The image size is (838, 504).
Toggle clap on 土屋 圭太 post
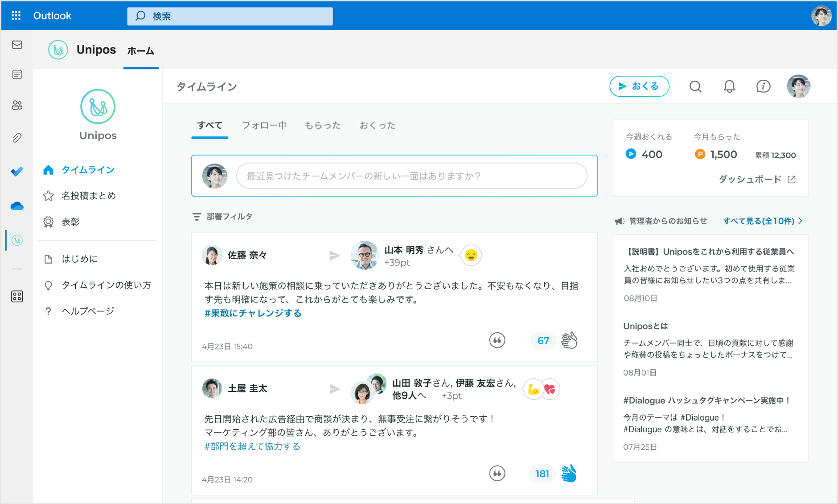click(569, 473)
